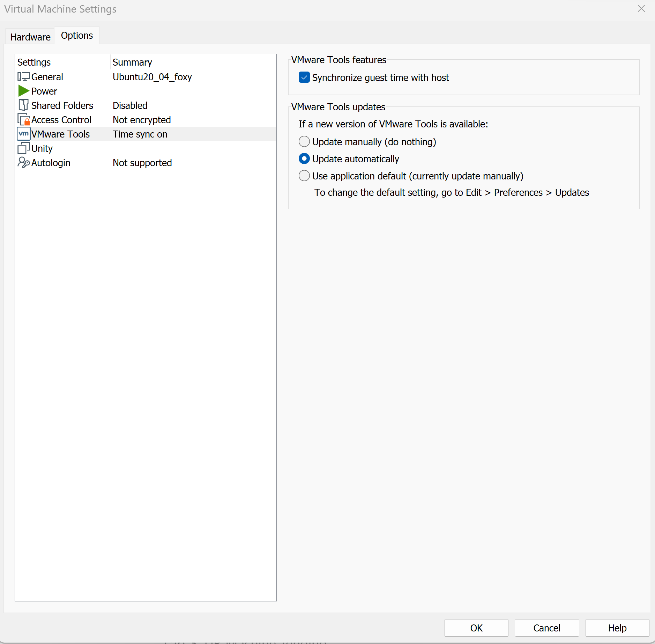Image resolution: width=655 pixels, height=644 pixels.
Task: Select the General row label
Action: 47,77
